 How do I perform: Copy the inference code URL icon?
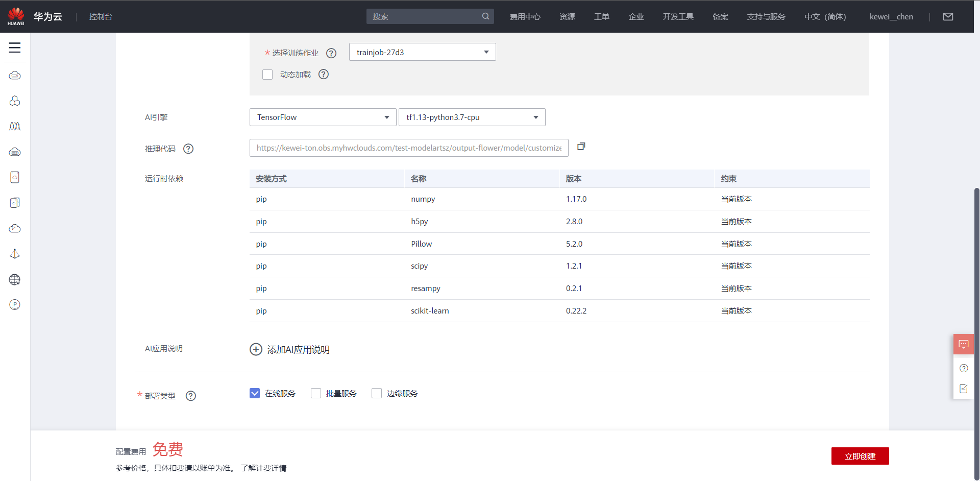pyautogui.click(x=581, y=147)
